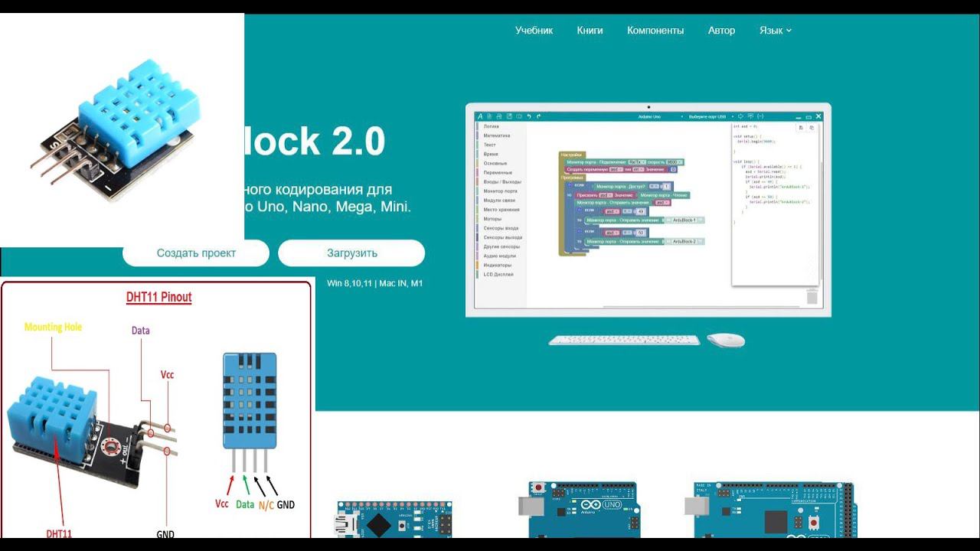Open the Учебник navigation link
This screenshot has width=980, height=551.
click(534, 31)
